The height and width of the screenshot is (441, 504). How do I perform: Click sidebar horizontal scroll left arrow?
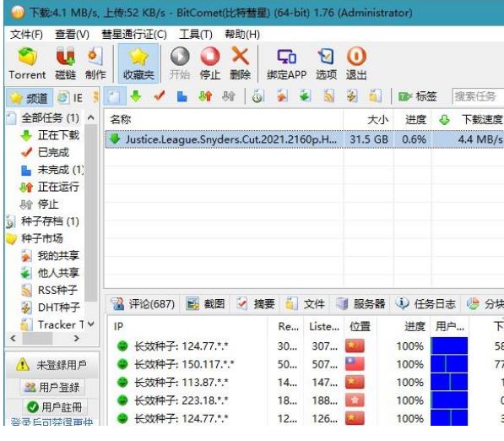coord(14,339)
